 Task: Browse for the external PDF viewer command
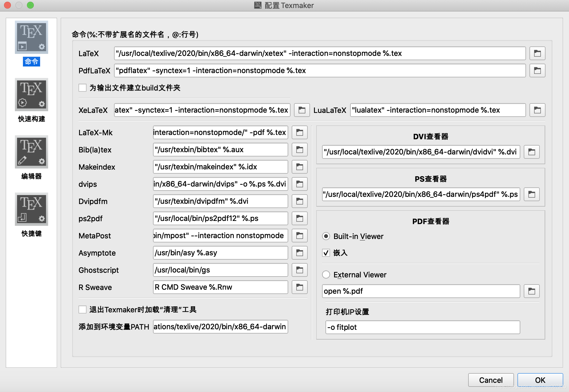point(531,291)
